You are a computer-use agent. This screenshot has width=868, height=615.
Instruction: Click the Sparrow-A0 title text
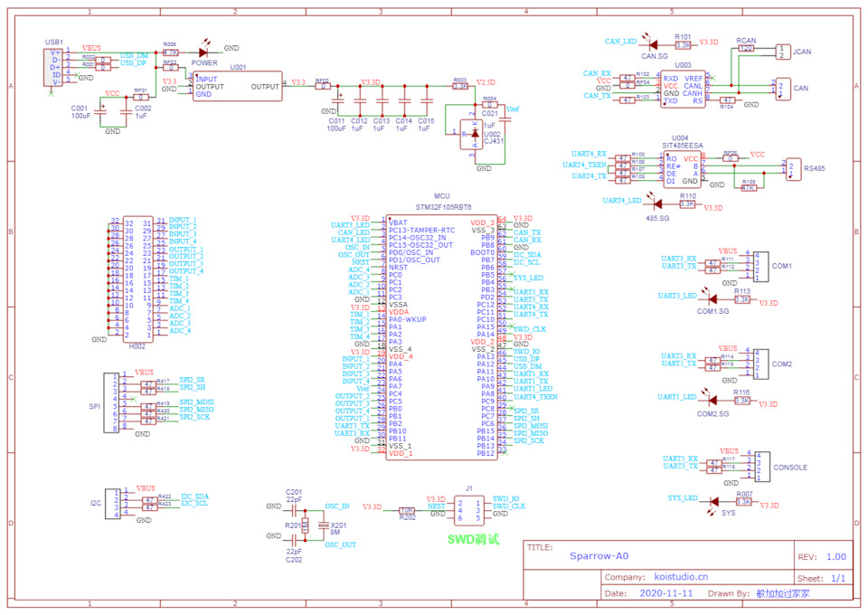597,556
